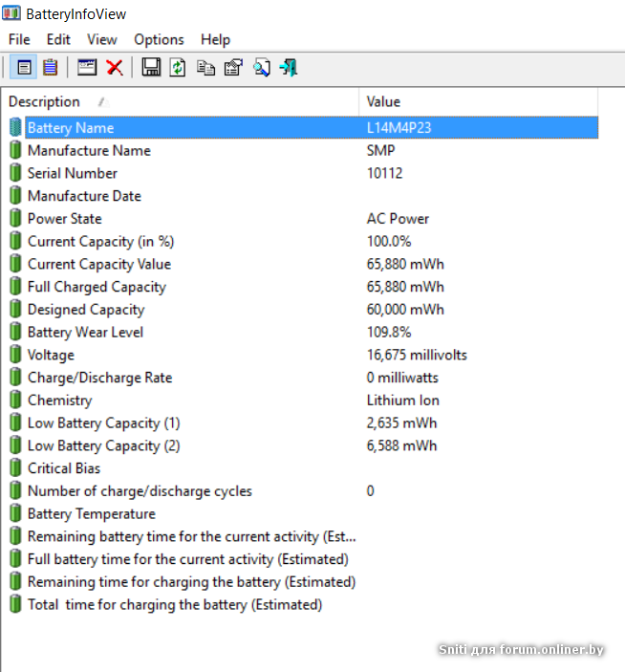Open the Help menu
This screenshot has height=672, width=625.
click(x=215, y=39)
